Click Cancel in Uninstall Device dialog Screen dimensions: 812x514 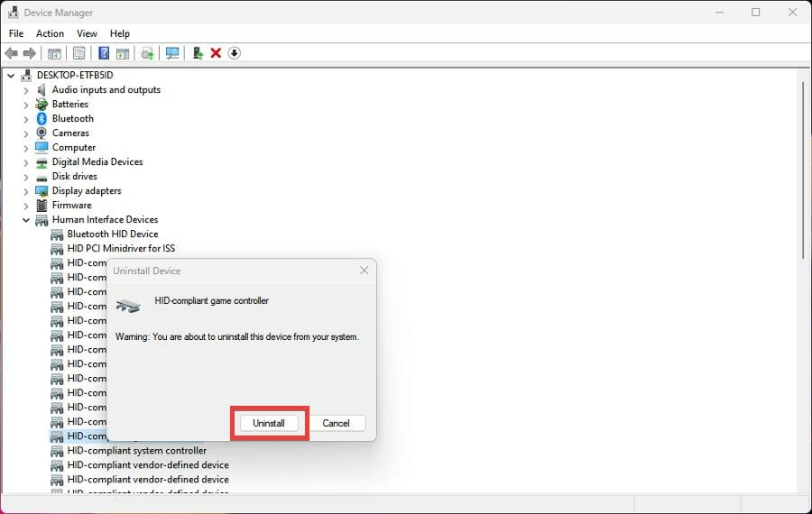[x=336, y=423]
